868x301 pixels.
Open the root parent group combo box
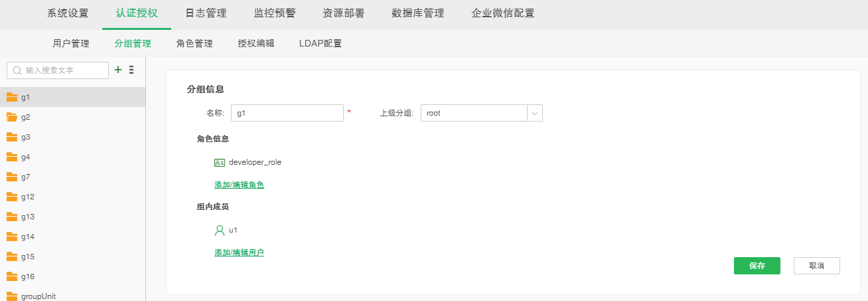pyautogui.click(x=474, y=114)
